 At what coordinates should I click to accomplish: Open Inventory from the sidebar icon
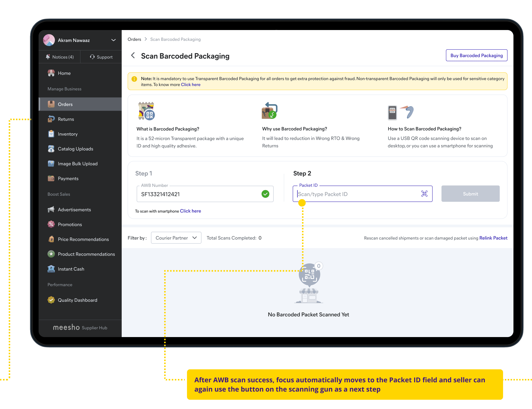coord(51,134)
